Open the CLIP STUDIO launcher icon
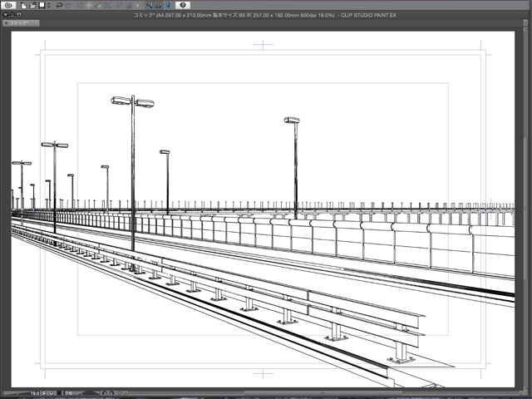 pos(8,5)
